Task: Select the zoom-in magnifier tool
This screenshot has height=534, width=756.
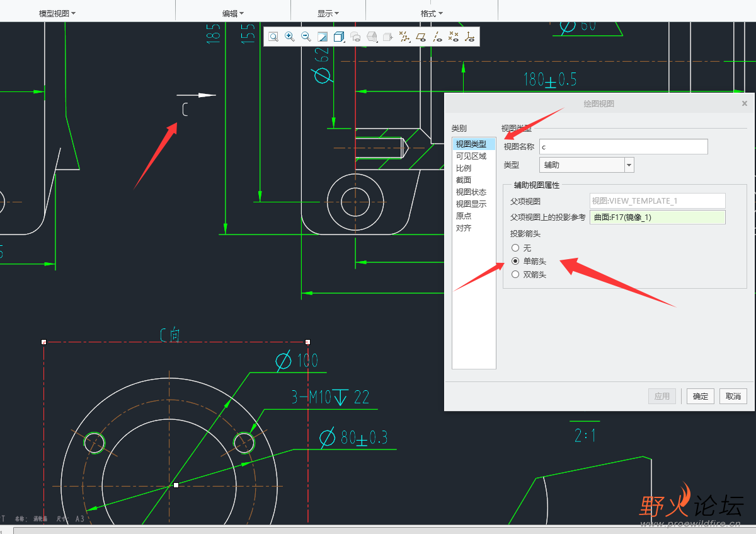Action: pyautogui.click(x=289, y=37)
